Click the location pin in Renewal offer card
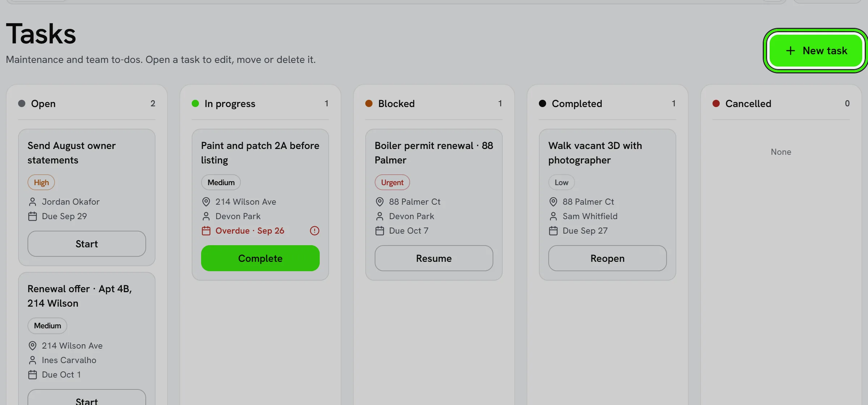Screen dimensions: 868x405 coord(33,346)
